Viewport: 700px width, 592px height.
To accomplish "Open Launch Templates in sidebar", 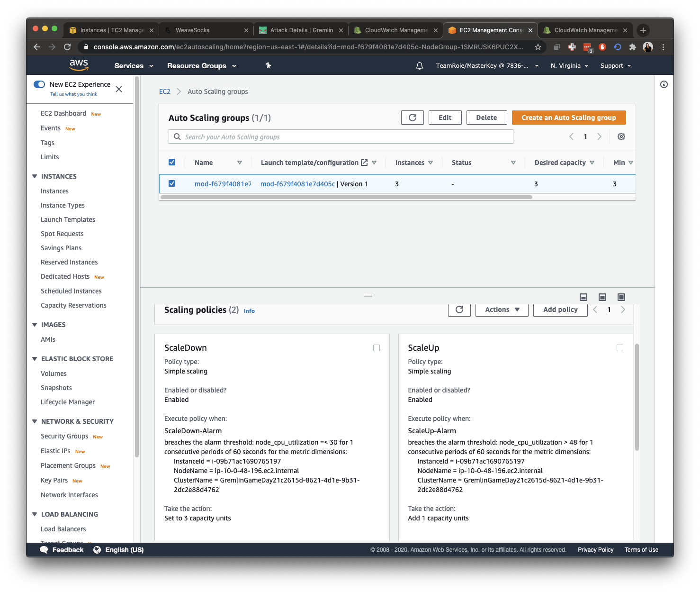I will click(68, 219).
